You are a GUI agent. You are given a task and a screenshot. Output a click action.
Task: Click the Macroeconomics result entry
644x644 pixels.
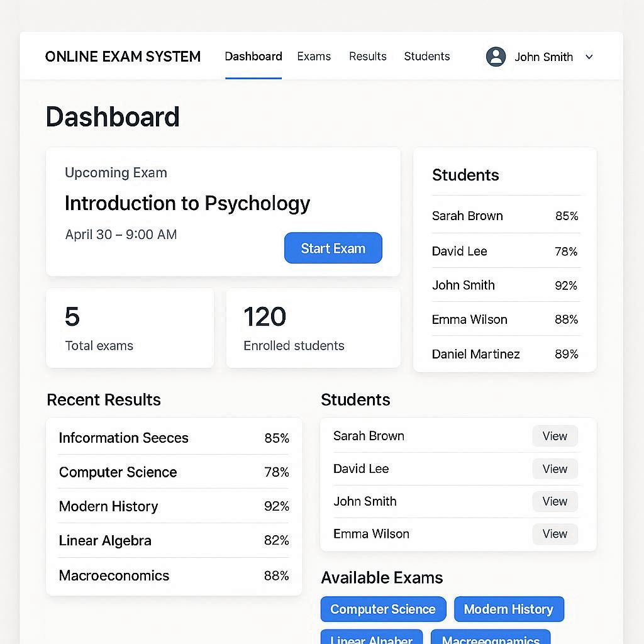tap(174, 575)
